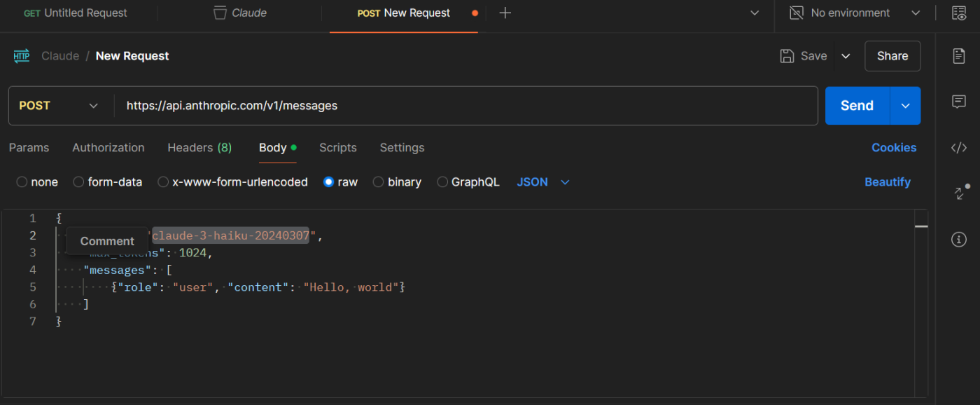Click the Beautify link

tap(888, 182)
